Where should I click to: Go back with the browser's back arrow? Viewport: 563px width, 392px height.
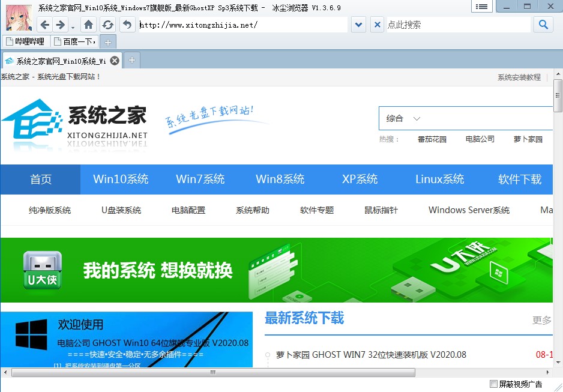pos(44,25)
